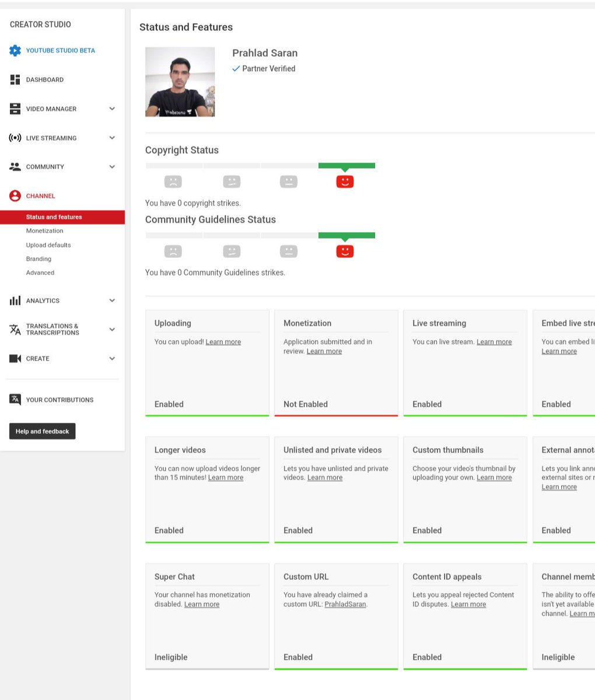The image size is (595, 700).
Task: Click Learn more in Monetization card
Action: click(x=324, y=351)
